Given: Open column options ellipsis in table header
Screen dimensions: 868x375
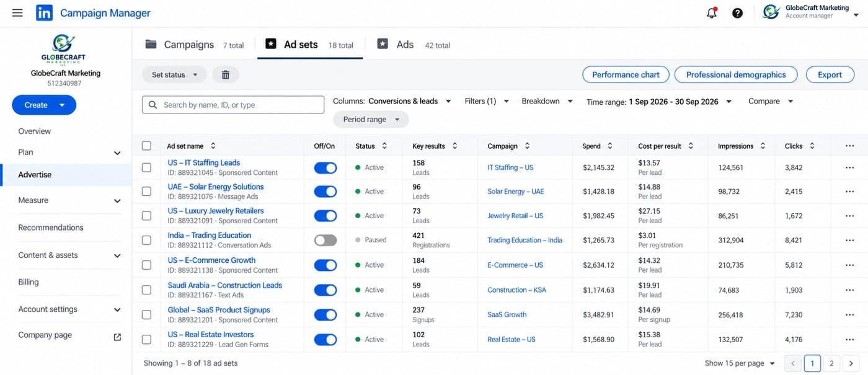Looking at the screenshot, I should click(849, 146).
